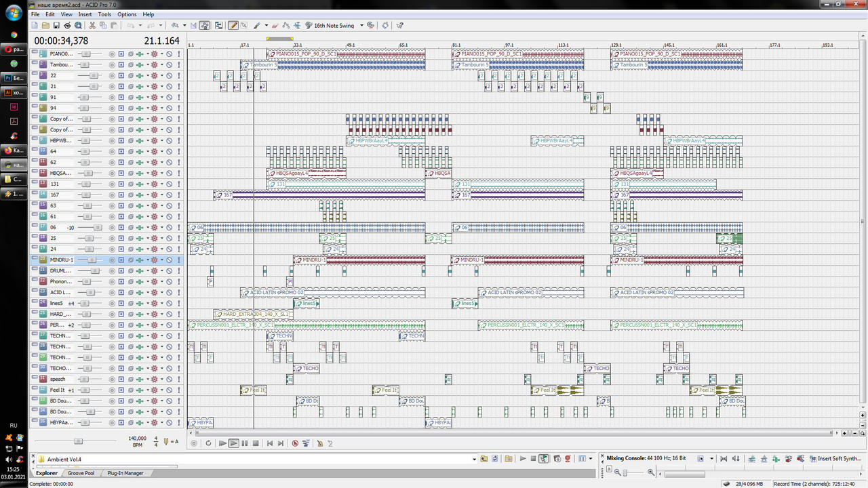
Task: Open Chrome from the Windows taskbar
Action: (x=14, y=34)
